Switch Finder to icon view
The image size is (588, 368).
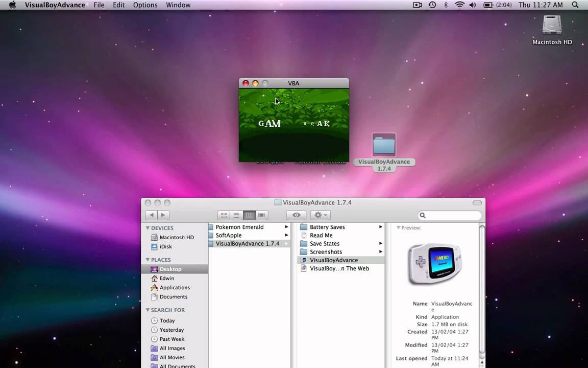[x=224, y=215]
